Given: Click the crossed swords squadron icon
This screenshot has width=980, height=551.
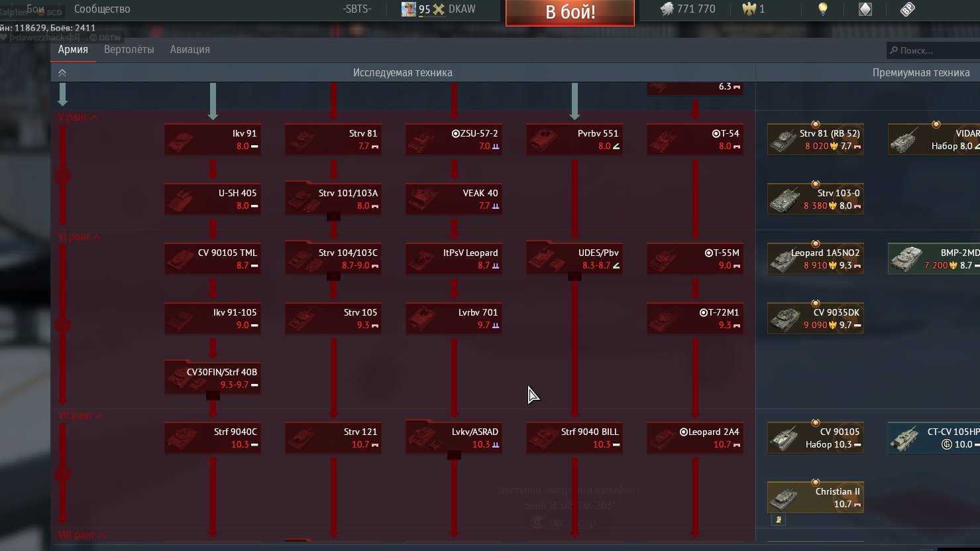Looking at the screenshot, I should [439, 10].
